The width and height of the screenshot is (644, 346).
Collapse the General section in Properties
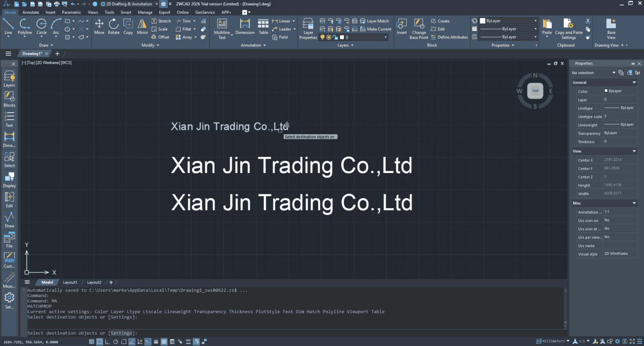pos(634,82)
